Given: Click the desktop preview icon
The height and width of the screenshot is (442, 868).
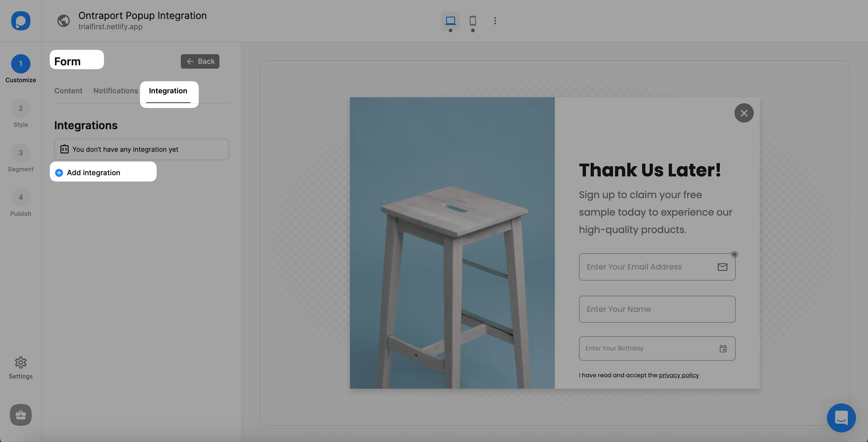Looking at the screenshot, I should tap(451, 20).
